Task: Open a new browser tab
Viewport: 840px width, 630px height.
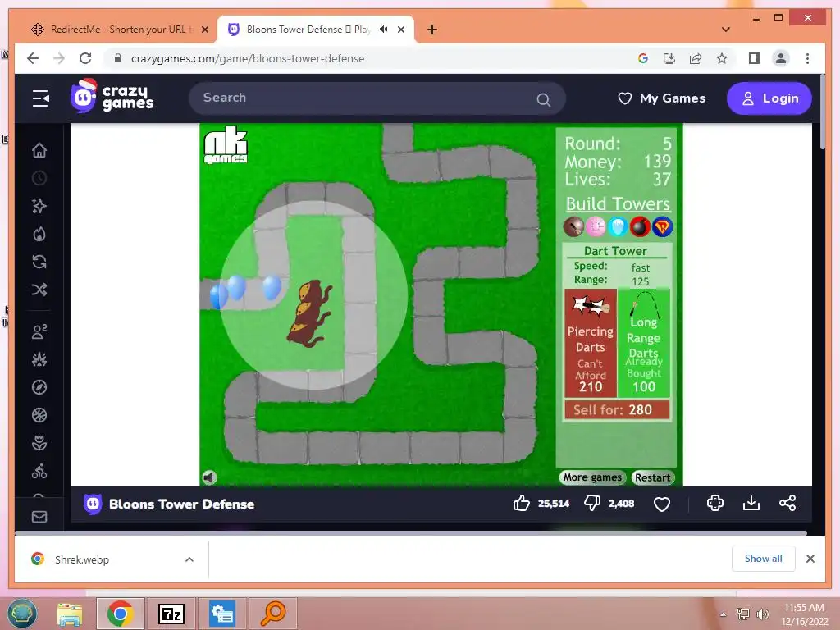Action: (432, 30)
